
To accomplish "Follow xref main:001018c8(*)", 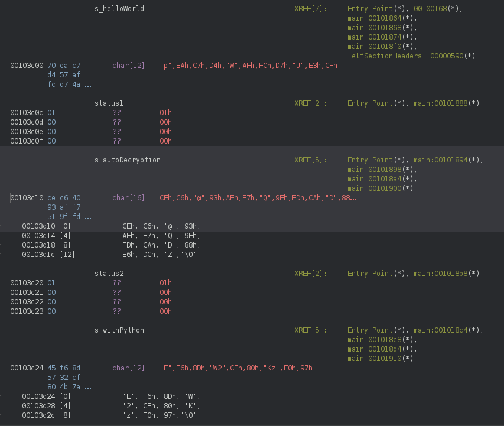I will [381, 340].
